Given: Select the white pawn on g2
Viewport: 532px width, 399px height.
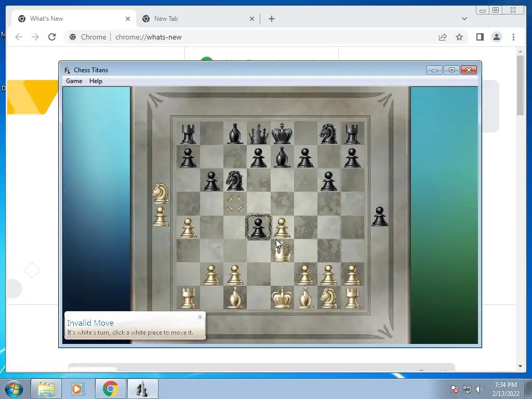Looking at the screenshot, I should pyautogui.click(x=328, y=274).
